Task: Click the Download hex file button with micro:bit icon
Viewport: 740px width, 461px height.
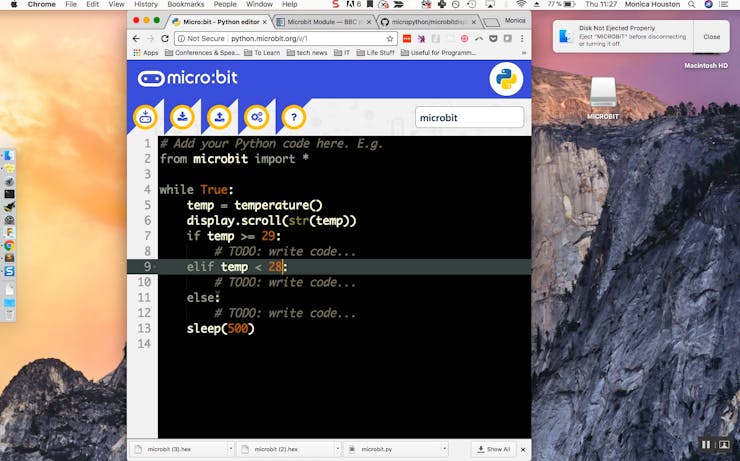Action: tap(145, 117)
